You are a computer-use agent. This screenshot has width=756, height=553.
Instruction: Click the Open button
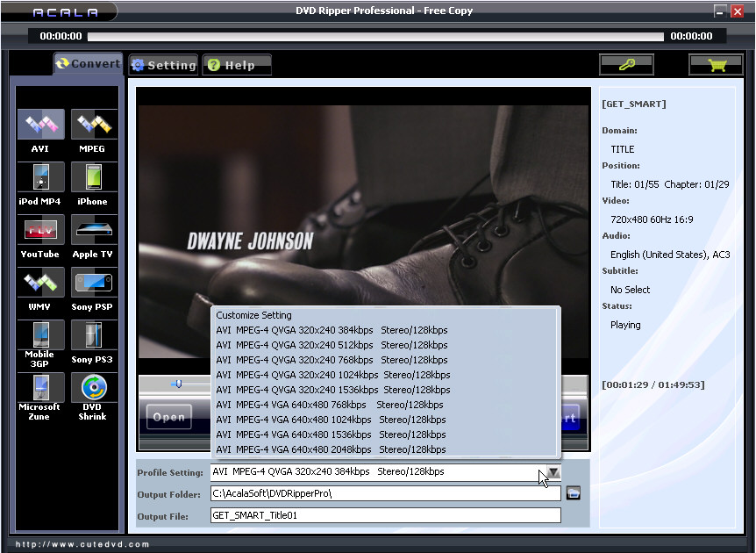[168, 417]
